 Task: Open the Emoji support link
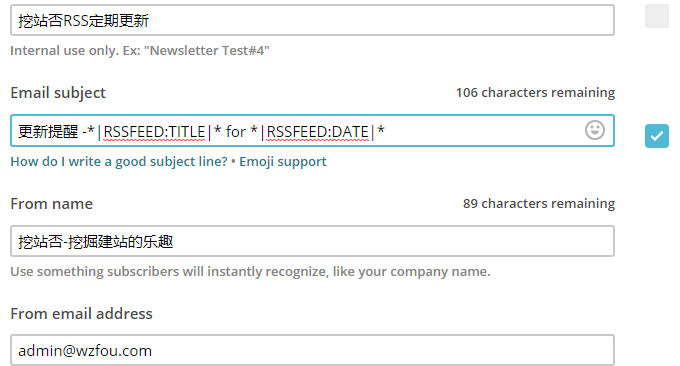(283, 162)
